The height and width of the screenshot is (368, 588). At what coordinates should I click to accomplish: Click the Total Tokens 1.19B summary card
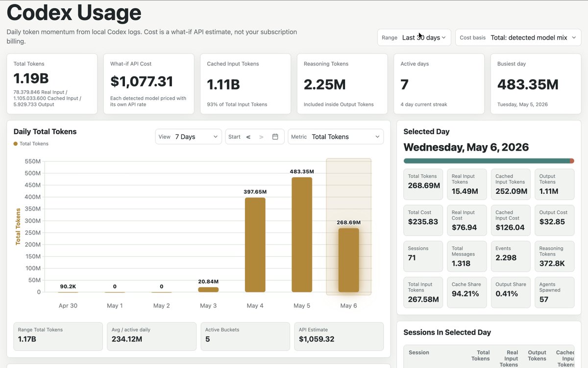click(52, 84)
